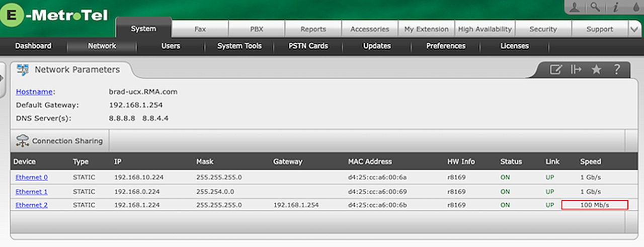Expand the left side panel arrow

(2, 78)
